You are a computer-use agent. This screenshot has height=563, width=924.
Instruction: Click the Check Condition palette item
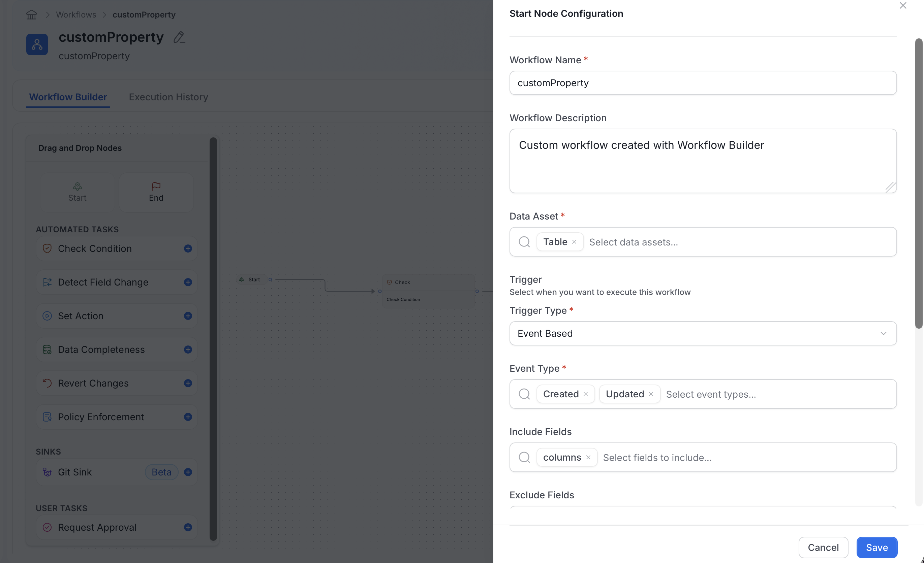117,249
